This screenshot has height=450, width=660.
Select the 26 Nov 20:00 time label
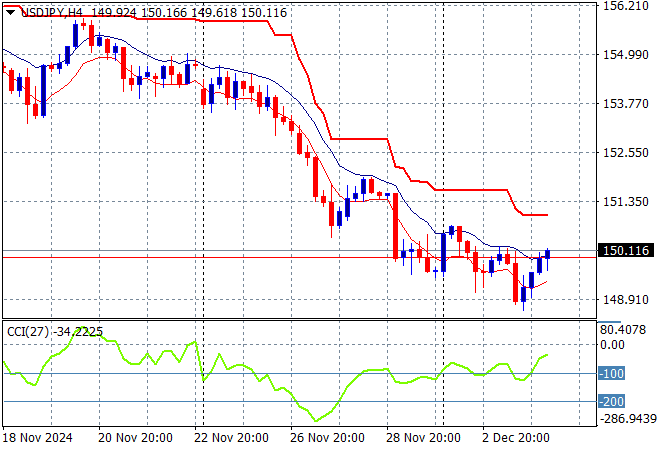pos(327,438)
